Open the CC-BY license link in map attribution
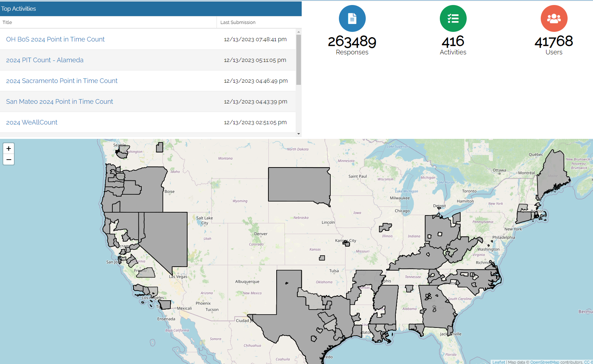593x364 pixels. [x=589, y=362]
